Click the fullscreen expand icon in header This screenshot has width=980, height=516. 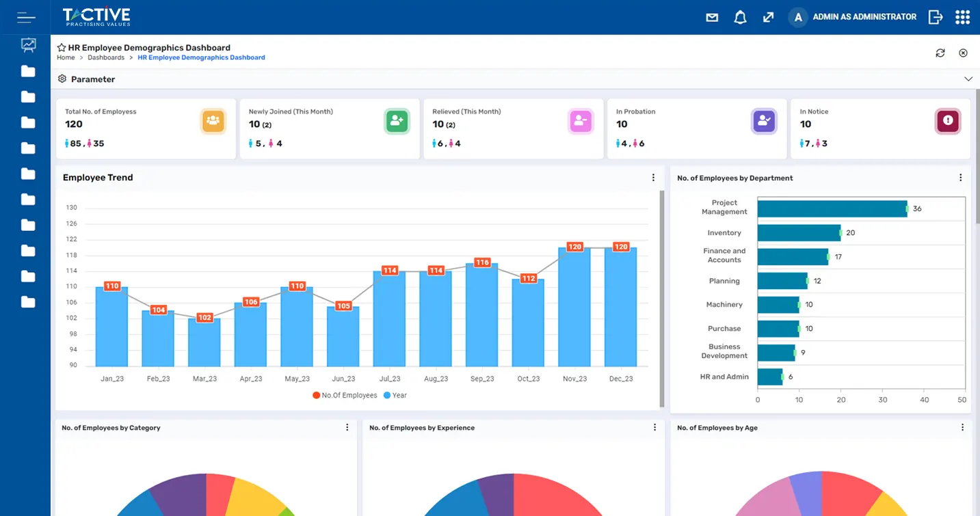pos(769,16)
